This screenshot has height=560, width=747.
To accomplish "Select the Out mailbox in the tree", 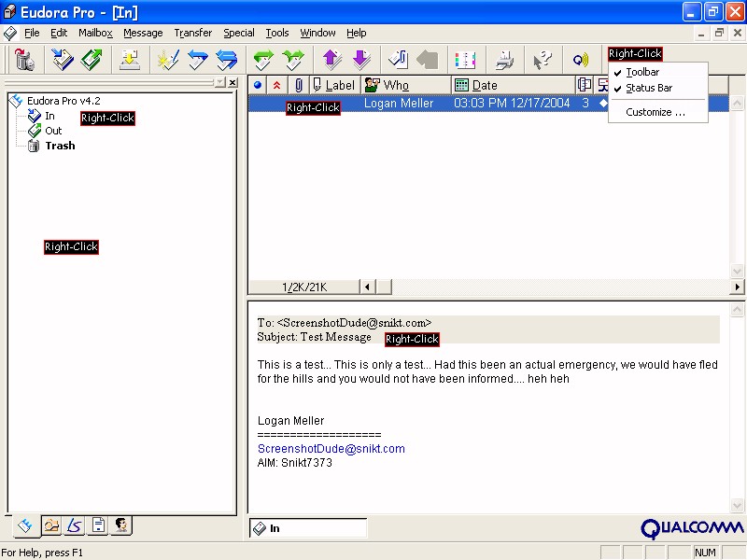I will (x=53, y=131).
